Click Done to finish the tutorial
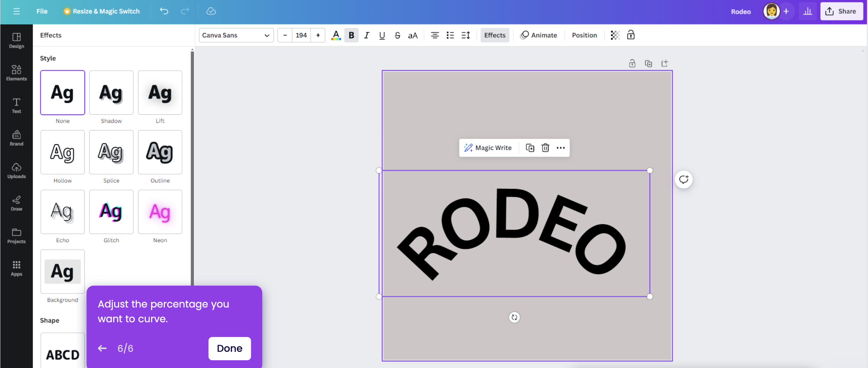 pyautogui.click(x=229, y=348)
